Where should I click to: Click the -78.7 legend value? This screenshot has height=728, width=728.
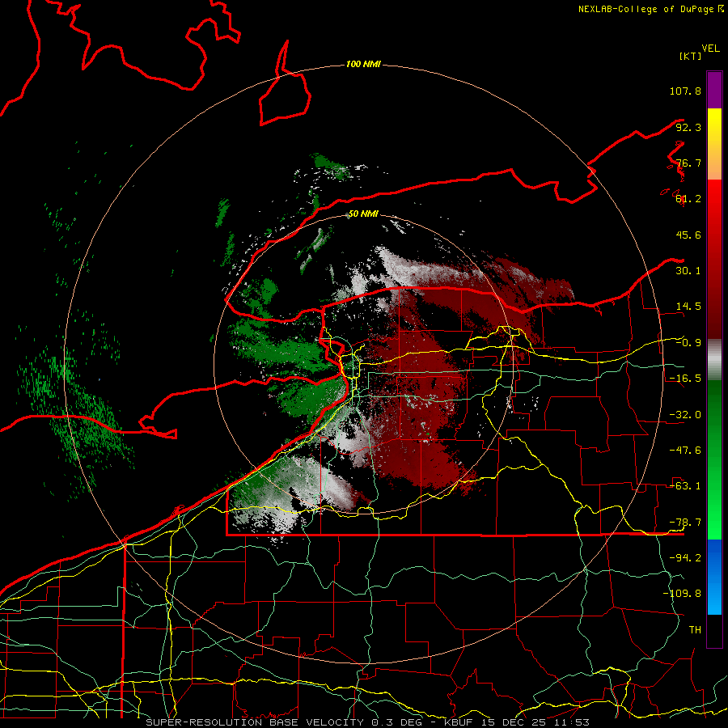point(685,523)
